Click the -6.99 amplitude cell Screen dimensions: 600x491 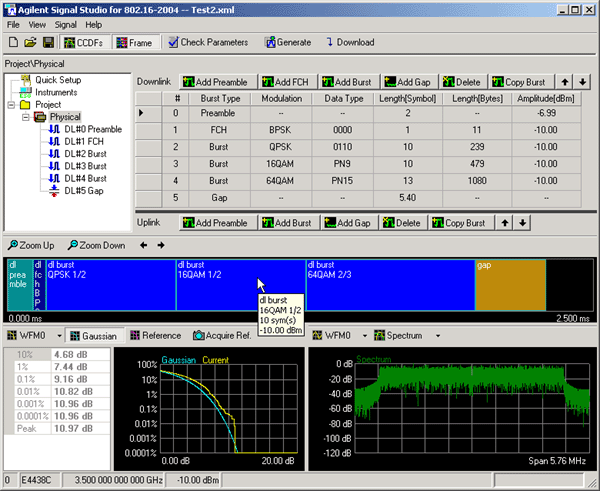click(x=546, y=113)
